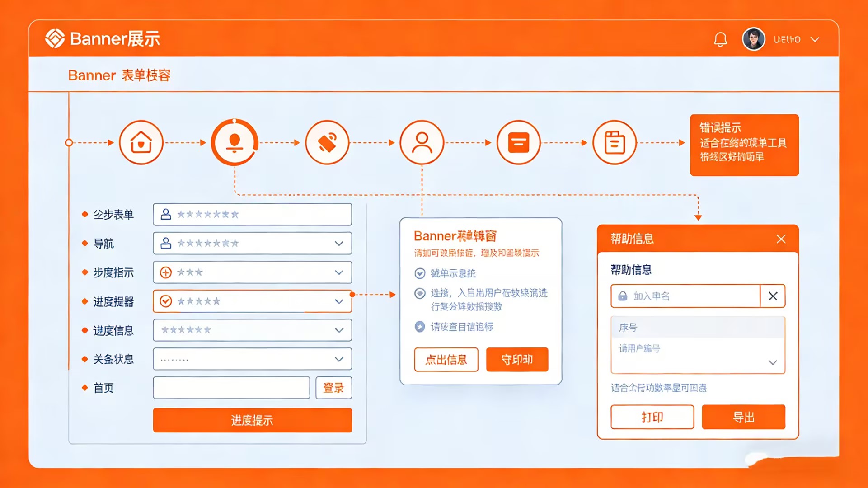
Task: Open the 进度提器 dropdown arrow
Action: pyautogui.click(x=339, y=301)
